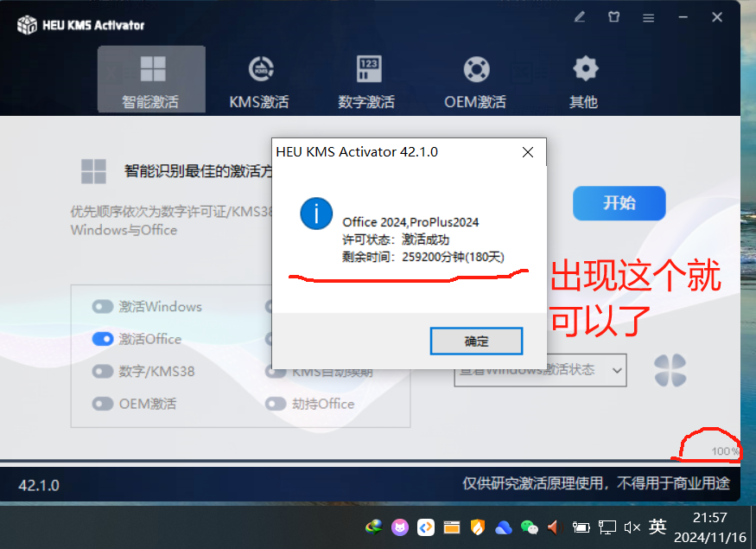Open the network monitor tray icon
Image resolution: width=756 pixels, height=549 pixels.
click(607, 527)
